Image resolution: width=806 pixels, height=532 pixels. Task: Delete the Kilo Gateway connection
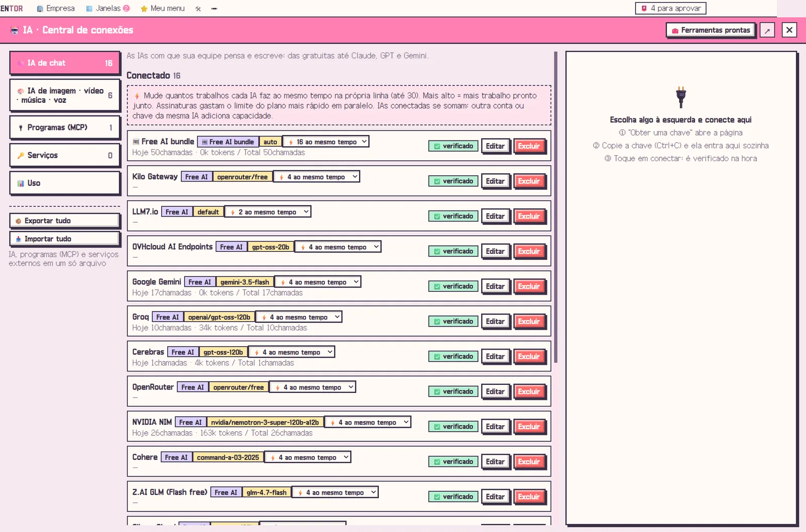(x=529, y=181)
